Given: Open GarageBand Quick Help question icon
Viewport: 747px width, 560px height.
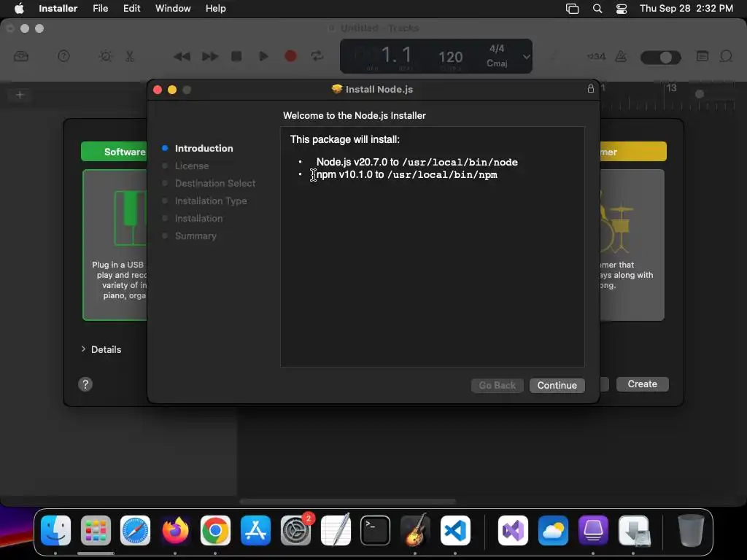Looking at the screenshot, I should coord(63,56).
